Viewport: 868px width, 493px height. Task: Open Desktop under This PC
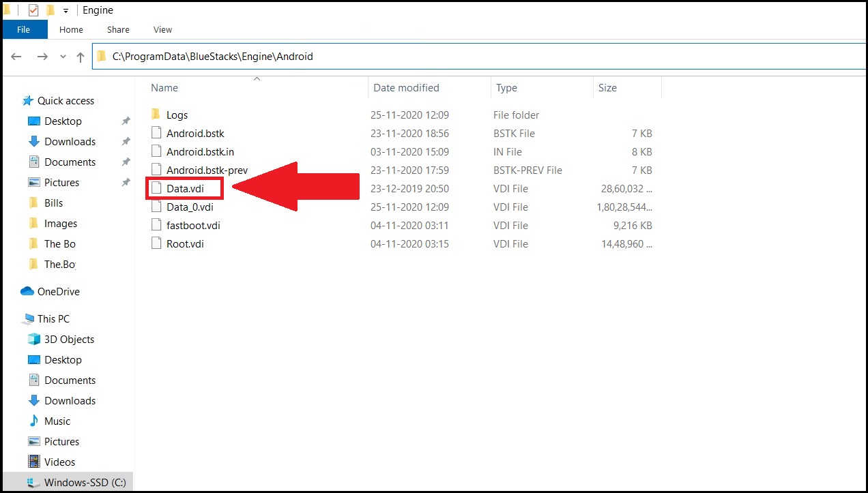point(63,359)
